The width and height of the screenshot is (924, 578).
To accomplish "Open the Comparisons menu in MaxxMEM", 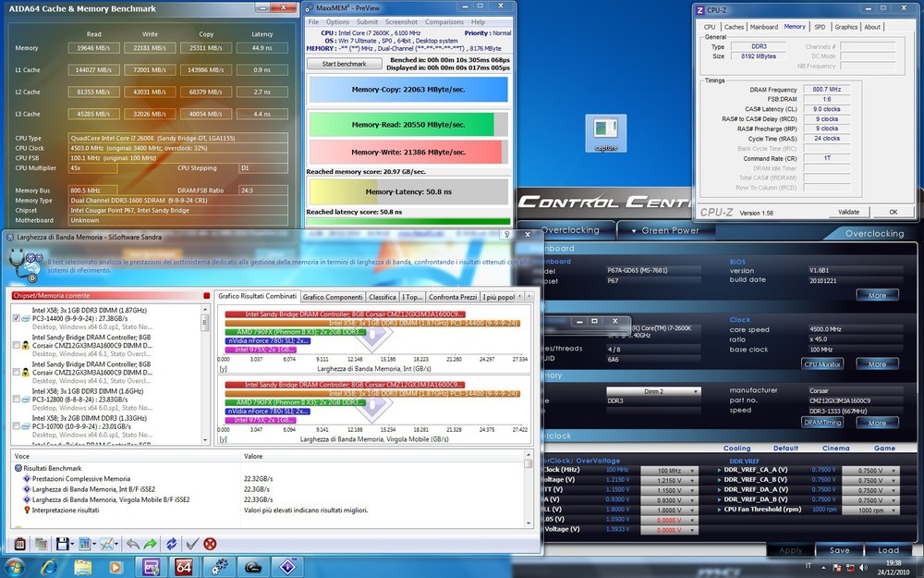I will (444, 22).
